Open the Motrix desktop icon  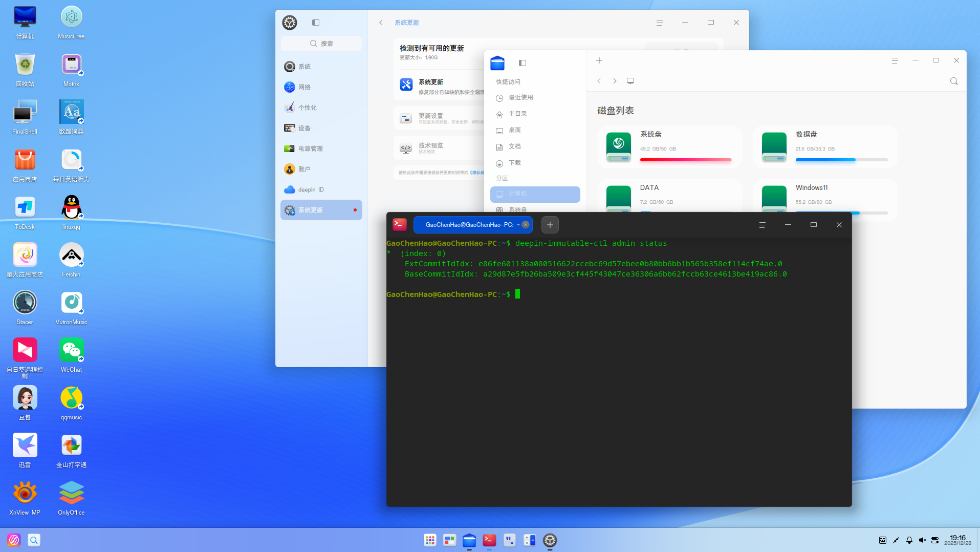coord(71,70)
